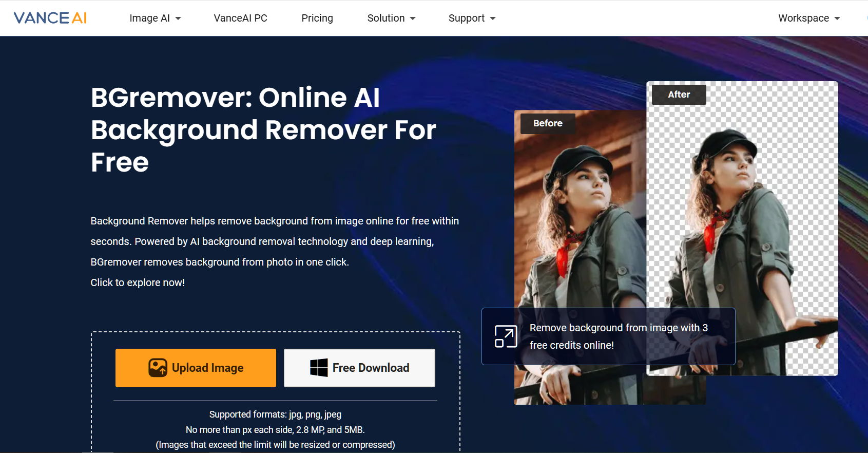868x453 pixels.
Task: Expand the Image AI dropdown arrow
Action: 178,18
